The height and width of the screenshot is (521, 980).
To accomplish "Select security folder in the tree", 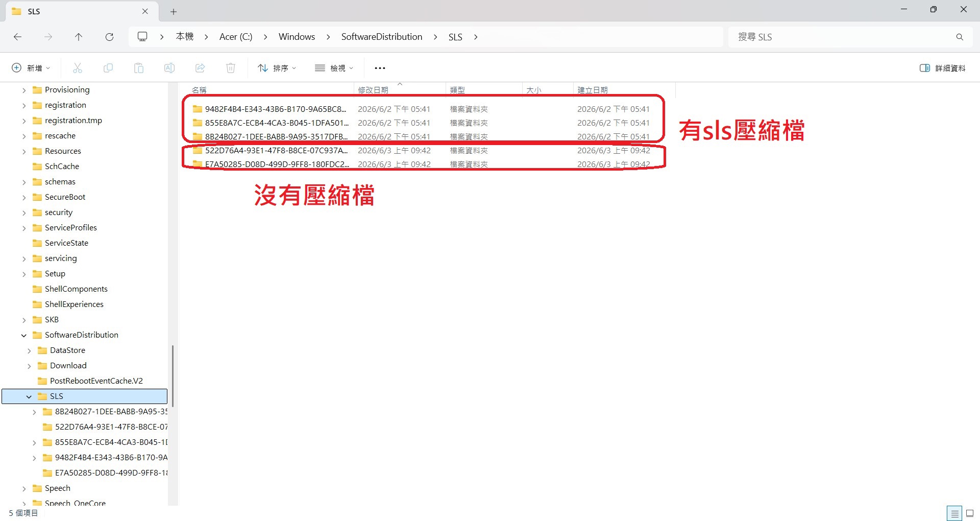I will click(58, 212).
